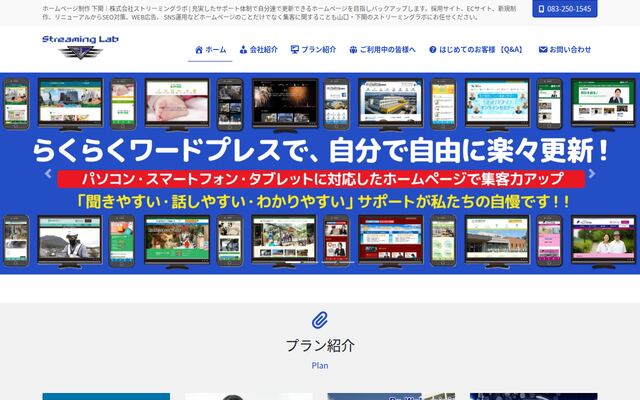The height and width of the screenshot is (400, 640).
Task: Go to the previous slide with the left arrow
Action: [x=48, y=173]
